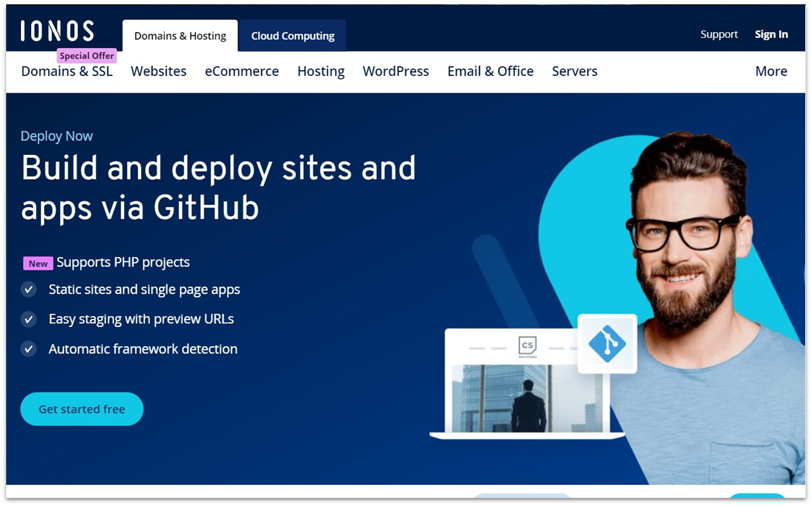Image resolution: width=812 pixels, height=506 pixels.
Task: Click Supports PHP projects text
Action: (x=123, y=262)
